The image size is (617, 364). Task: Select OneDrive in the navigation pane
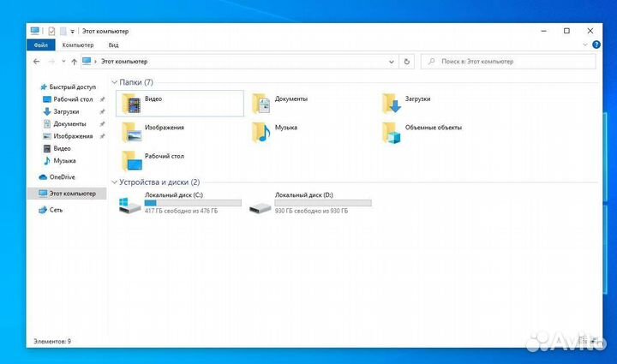63,177
